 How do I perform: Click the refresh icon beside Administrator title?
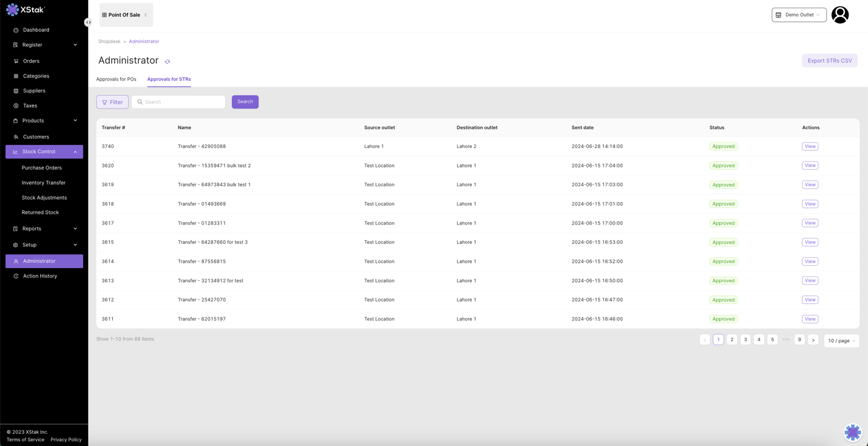(x=168, y=61)
